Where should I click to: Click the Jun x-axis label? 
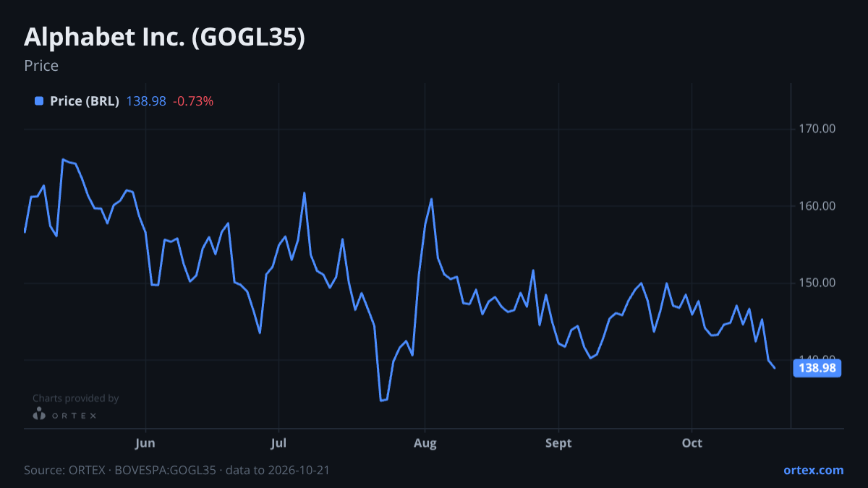[x=146, y=443]
